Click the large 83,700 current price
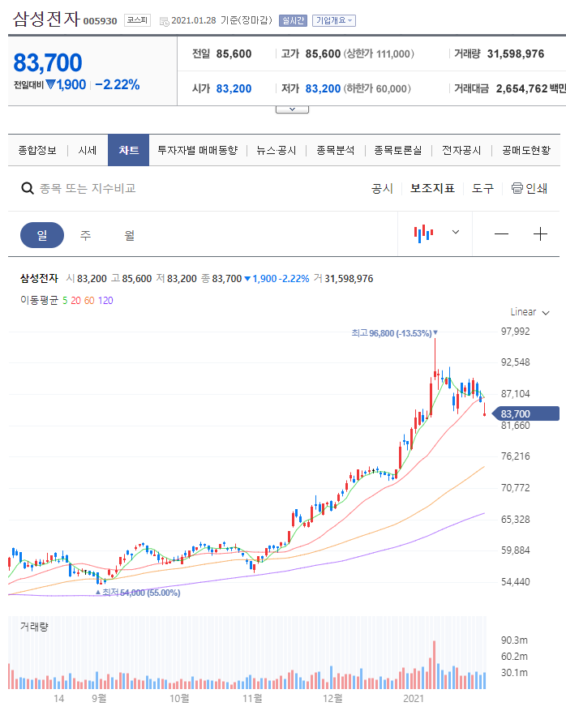 click(48, 62)
